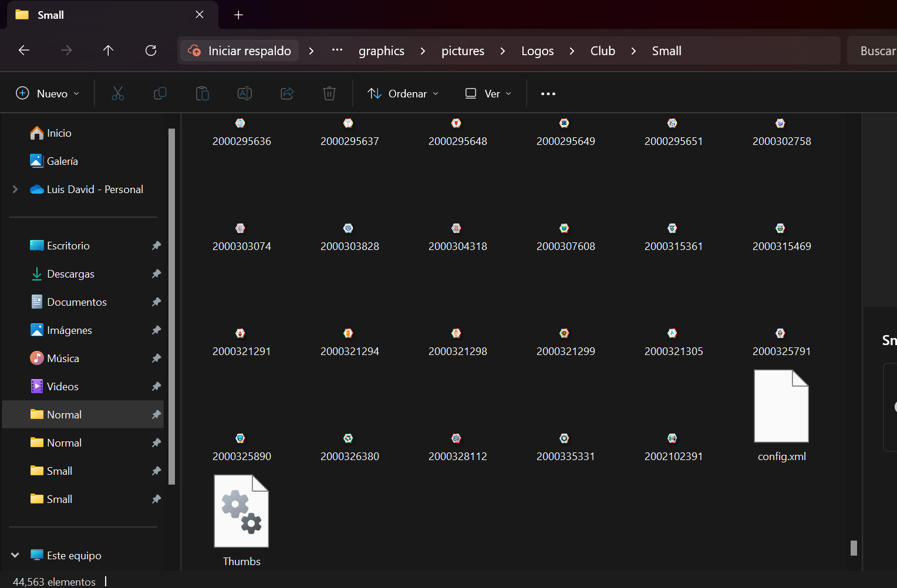Screen dimensions: 897x588
Task: Collapse the Este equipo tree node
Action: tap(15, 555)
